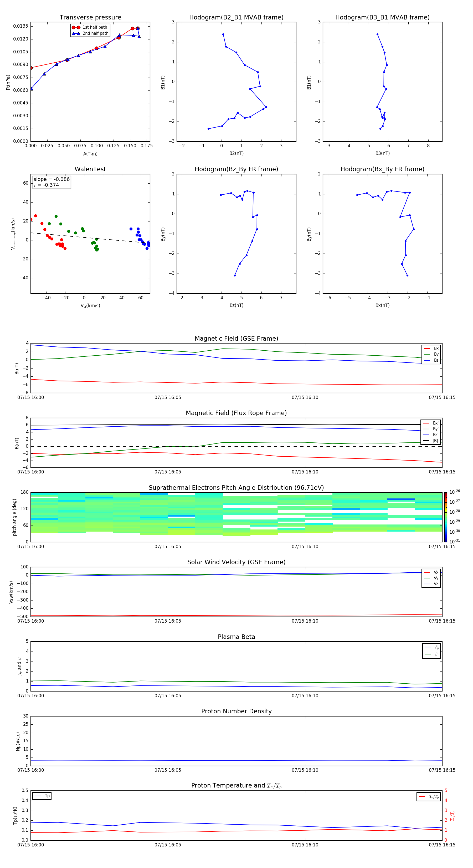This screenshot has width=473, height=868.
Task: Select the '2nd half path' legend entry
Action: (x=90, y=33)
